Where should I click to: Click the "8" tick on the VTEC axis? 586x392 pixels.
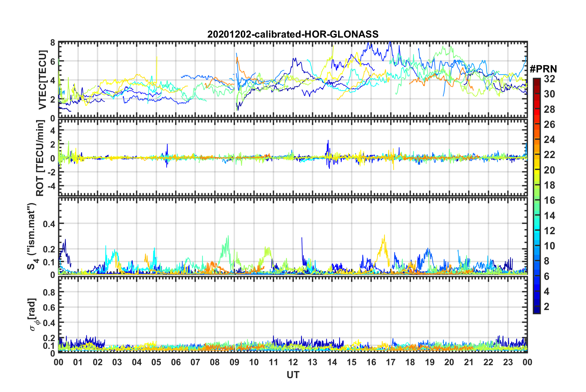click(53, 43)
